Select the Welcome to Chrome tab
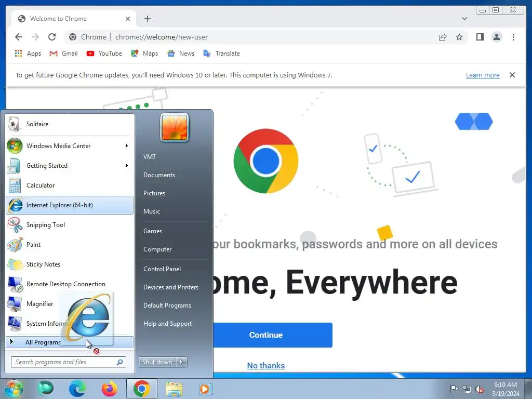 [x=74, y=19]
